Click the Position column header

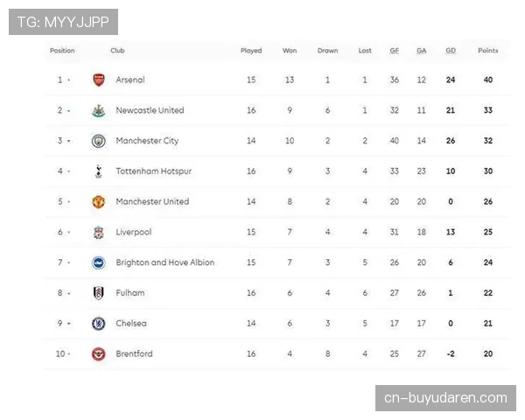click(62, 51)
